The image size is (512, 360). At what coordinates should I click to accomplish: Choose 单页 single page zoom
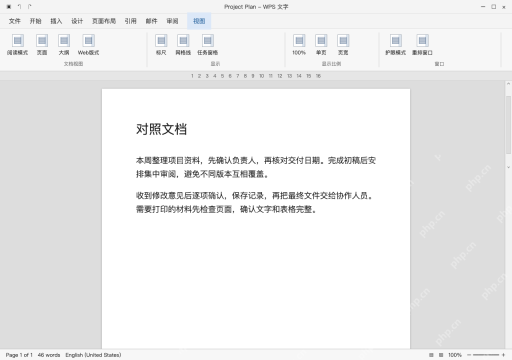point(321,45)
